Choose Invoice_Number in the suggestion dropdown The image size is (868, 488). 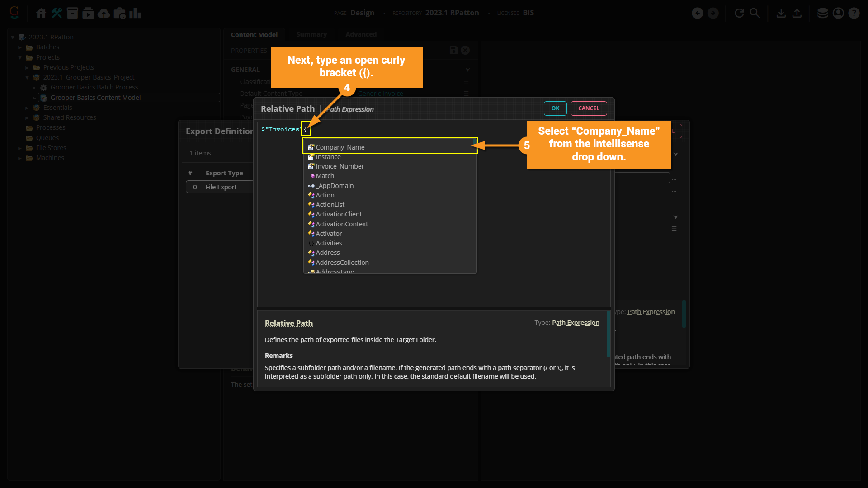pos(340,166)
